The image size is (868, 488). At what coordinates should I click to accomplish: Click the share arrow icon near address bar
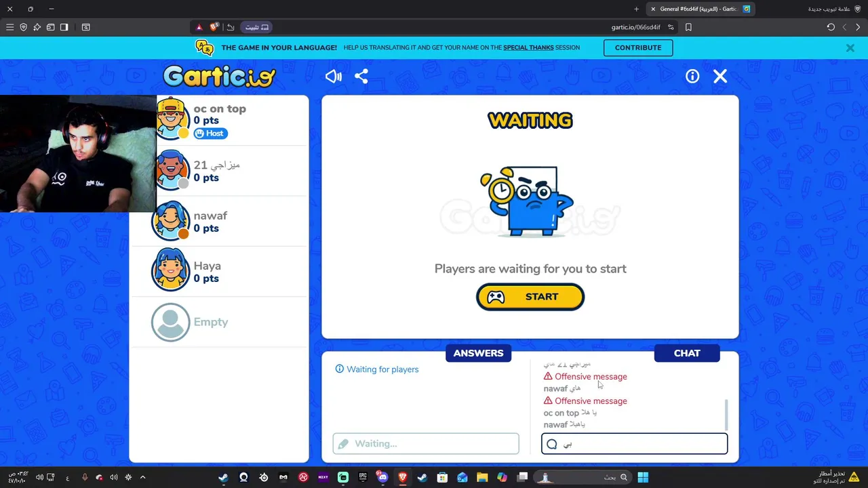click(x=231, y=27)
